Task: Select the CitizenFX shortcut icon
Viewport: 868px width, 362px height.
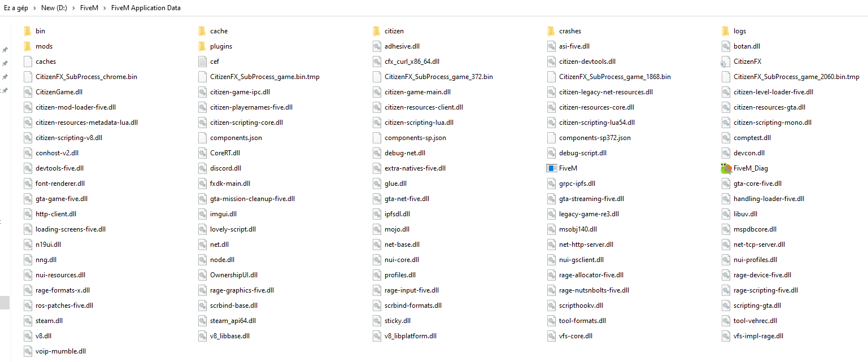Action: pyautogui.click(x=726, y=62)
